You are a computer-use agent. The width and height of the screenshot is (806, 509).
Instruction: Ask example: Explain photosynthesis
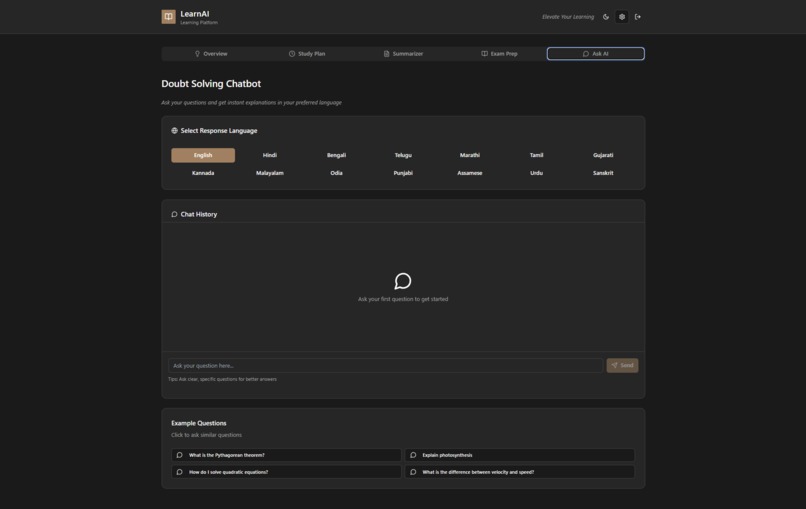(x=519, y=455)
